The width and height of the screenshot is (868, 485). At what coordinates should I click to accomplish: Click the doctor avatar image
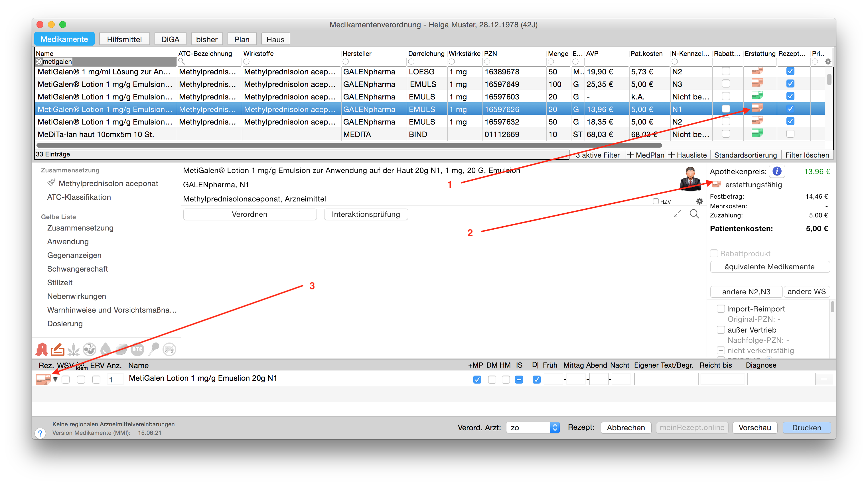pyautogui.click(x=690, y=179)
